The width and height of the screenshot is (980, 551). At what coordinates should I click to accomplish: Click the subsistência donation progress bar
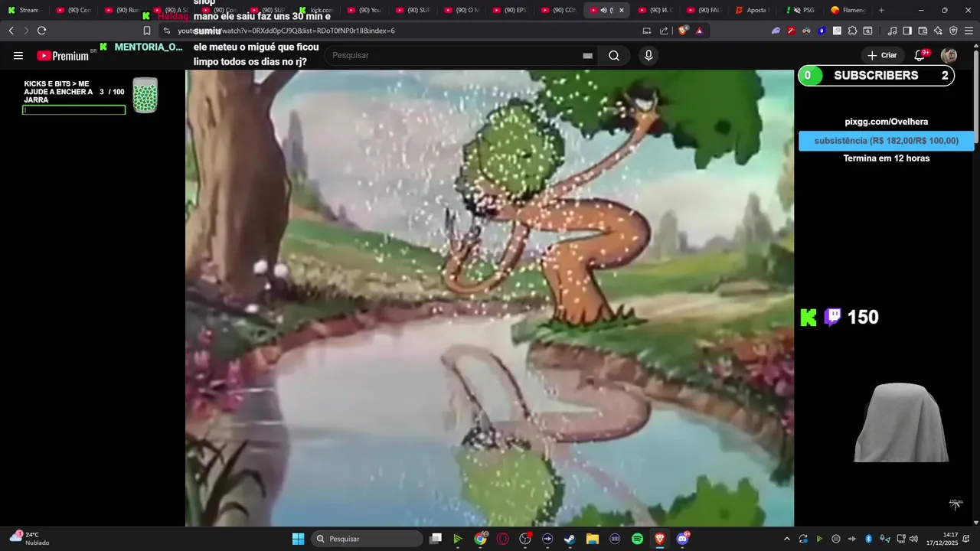pyautogui.click(x=886, y=141)
